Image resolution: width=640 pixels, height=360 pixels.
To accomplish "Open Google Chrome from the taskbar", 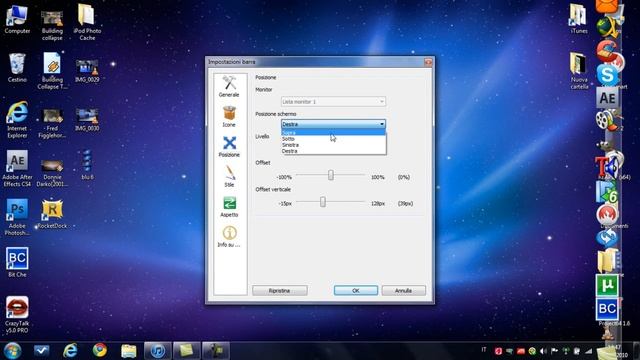I will pyautogui.click(x=100, y=351).
